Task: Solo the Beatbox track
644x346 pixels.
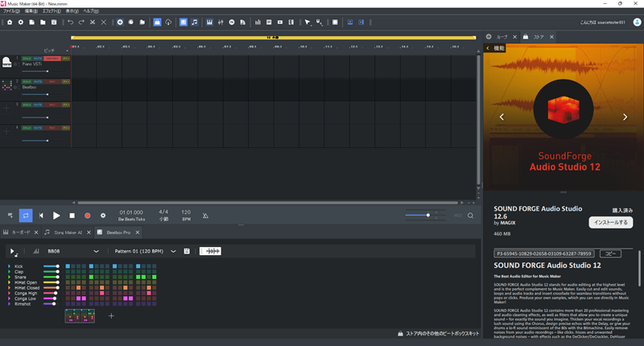Action: (x=27, y=82)
